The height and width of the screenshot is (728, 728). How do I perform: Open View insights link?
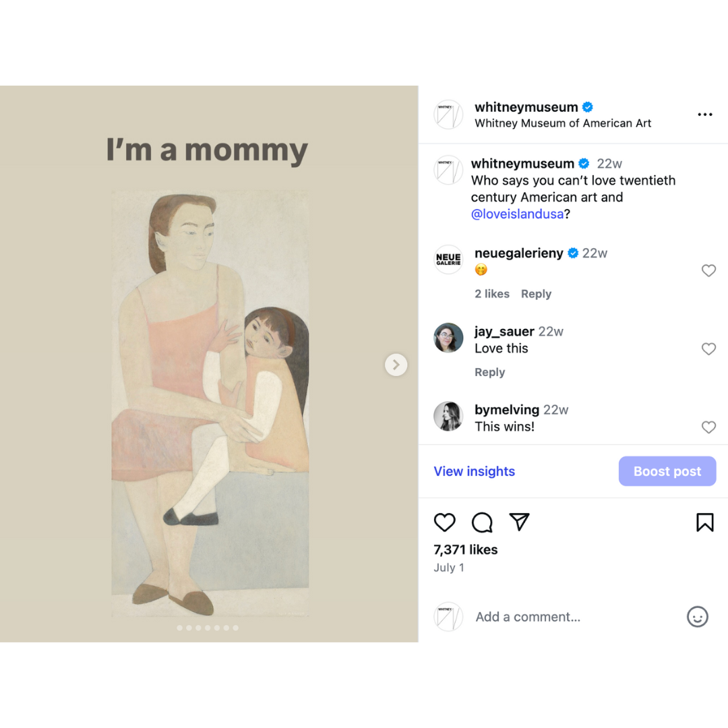pyautogui.click(x=474, y=471)
